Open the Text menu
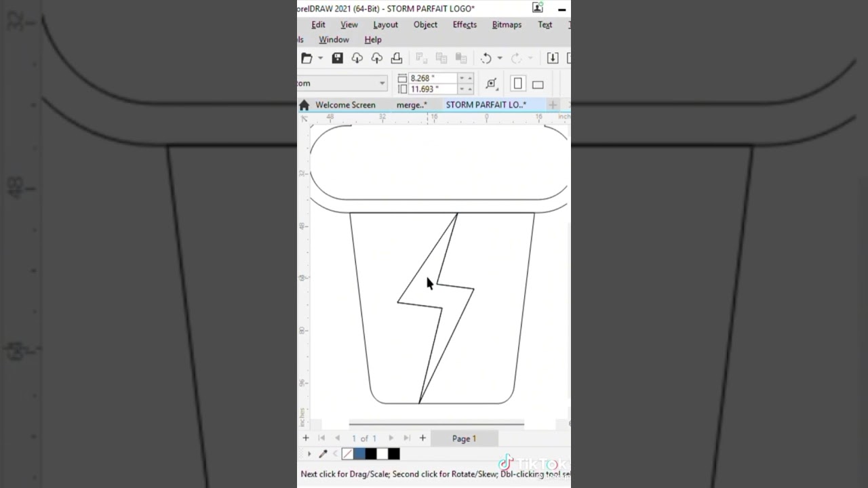 545,24
